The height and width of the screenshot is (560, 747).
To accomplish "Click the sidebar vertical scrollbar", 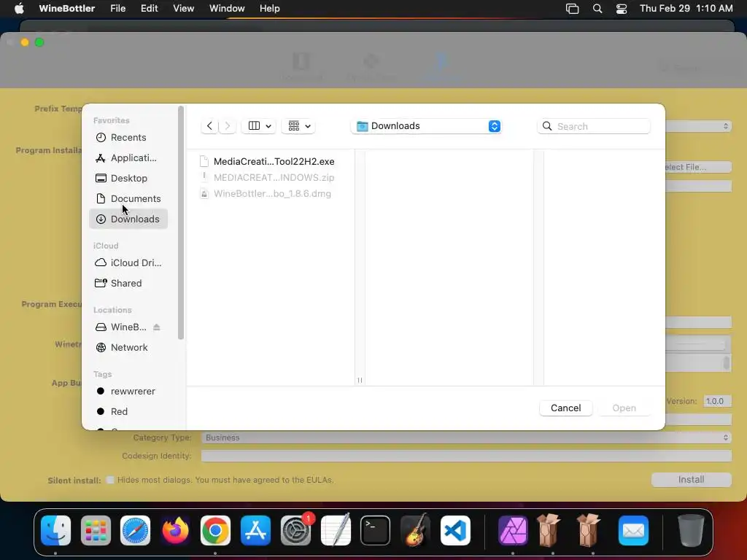I will coord(181,223).
